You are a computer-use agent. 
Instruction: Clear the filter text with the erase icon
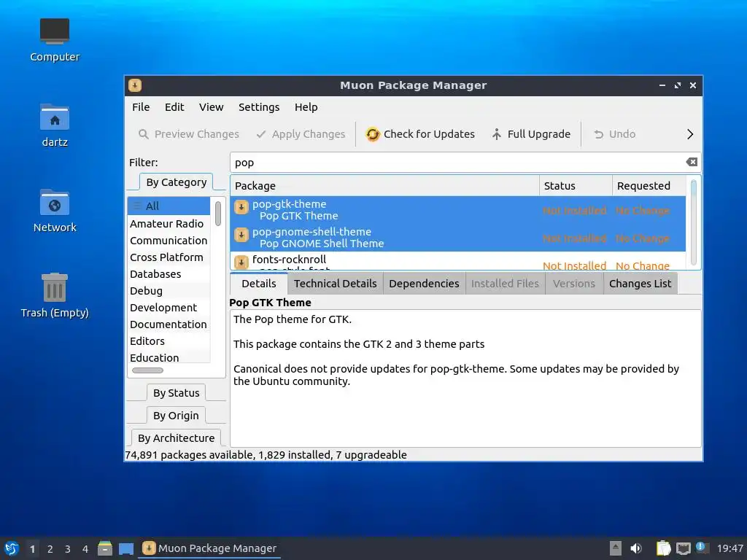click(692, 163)
